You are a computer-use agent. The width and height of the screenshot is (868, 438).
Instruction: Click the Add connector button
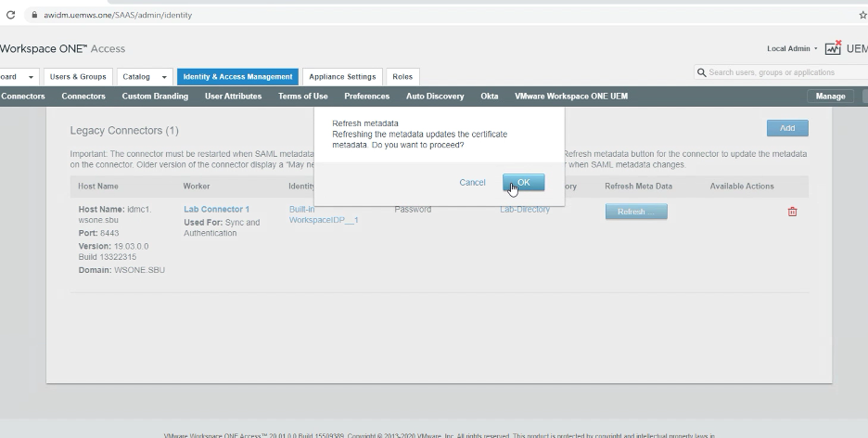coord(786,128)
